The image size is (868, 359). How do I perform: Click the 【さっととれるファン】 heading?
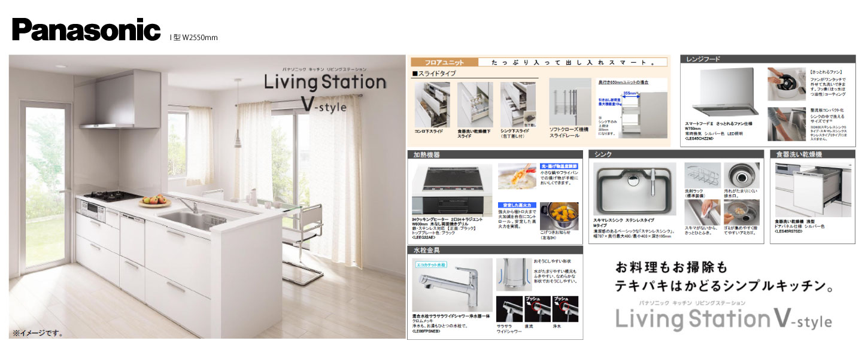coord(827,71)
